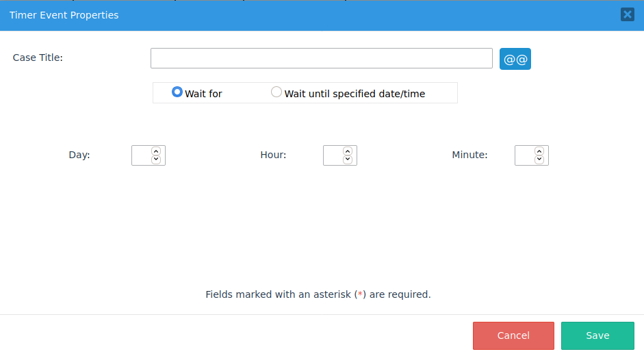Image resolution: width=644 pixels, height=356 pixels.
Task: Click the Case Title text field
Action: pyautogui.click(x=321, y=58)
